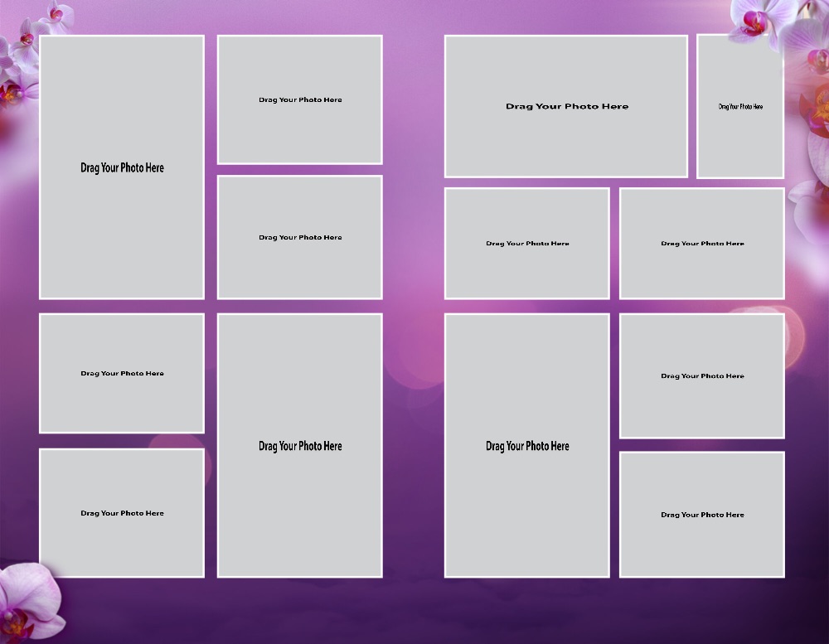
Task: Select the bottom-right landscape photo placeholder
Action: pyautogui.click(x=701, y=514)
